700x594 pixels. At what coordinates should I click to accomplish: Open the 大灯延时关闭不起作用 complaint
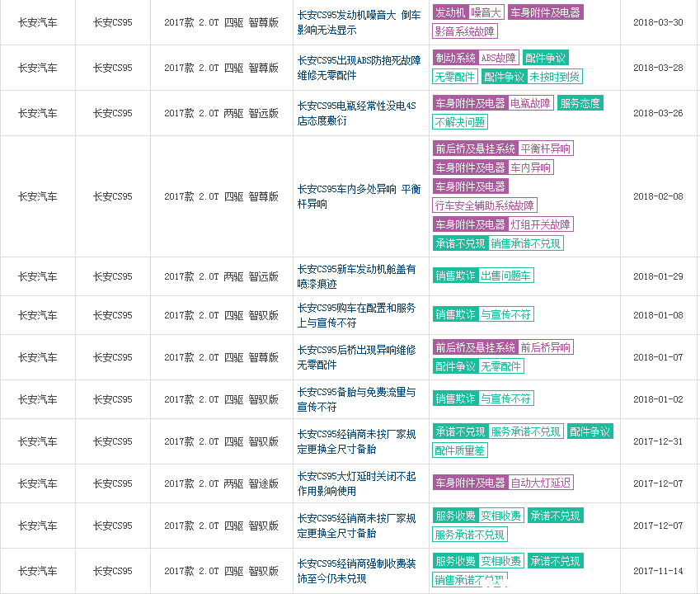(356, 483)
